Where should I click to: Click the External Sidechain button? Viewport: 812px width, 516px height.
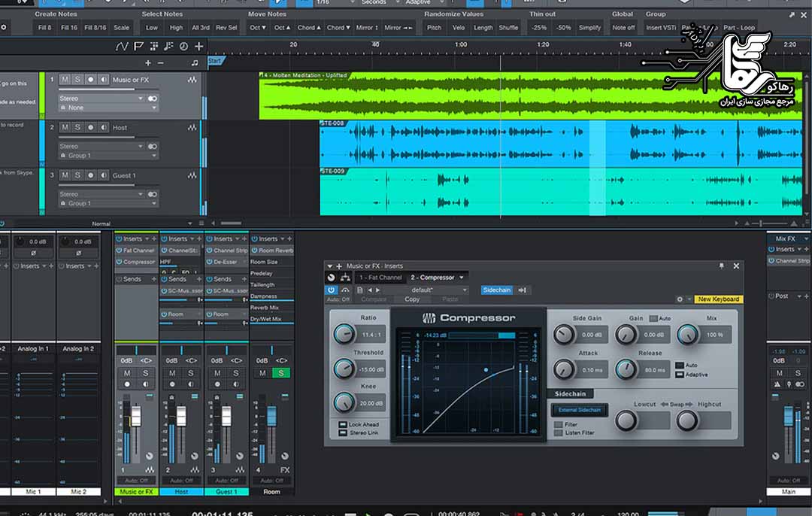pyautogui.click(x=579, y=410)
